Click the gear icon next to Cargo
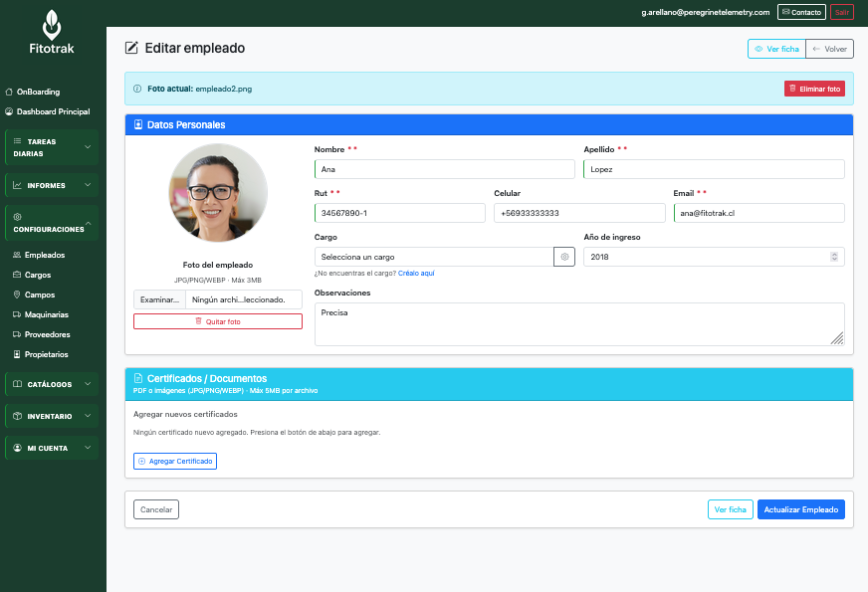Image resolution: width=868 pixels, height=592 pixels. click(x=564, y=257)
